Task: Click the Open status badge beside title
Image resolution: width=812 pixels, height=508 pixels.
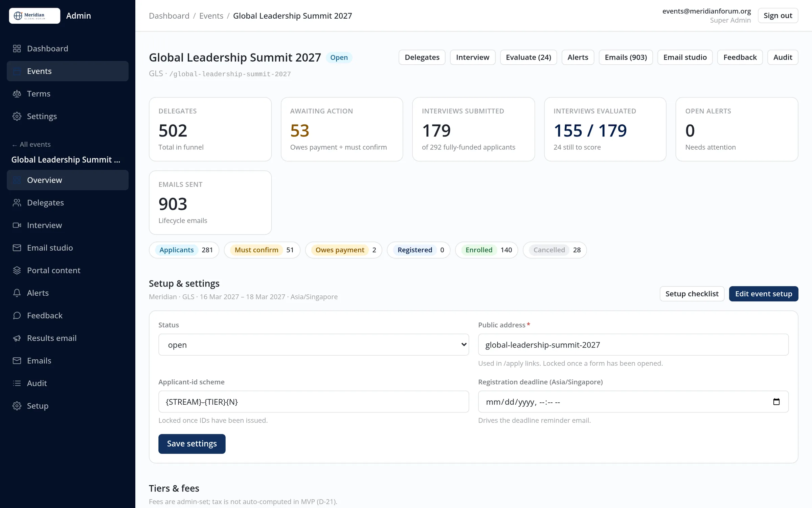Action: [x=339, y=58]
